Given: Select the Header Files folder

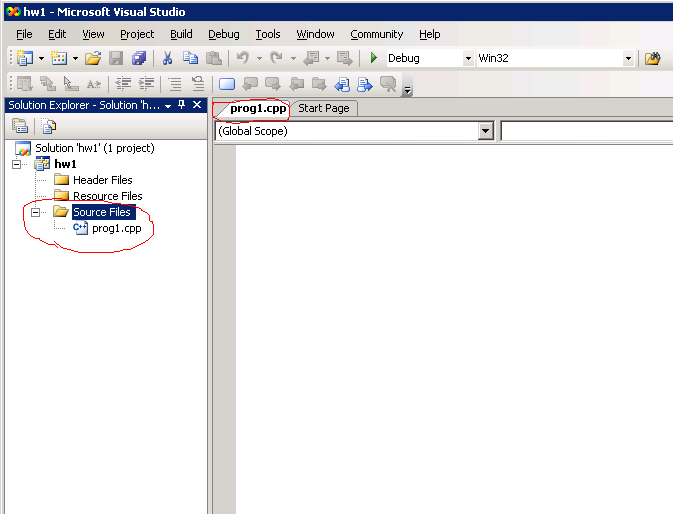Looking at the screenshot, I should [x=102, y=180].
